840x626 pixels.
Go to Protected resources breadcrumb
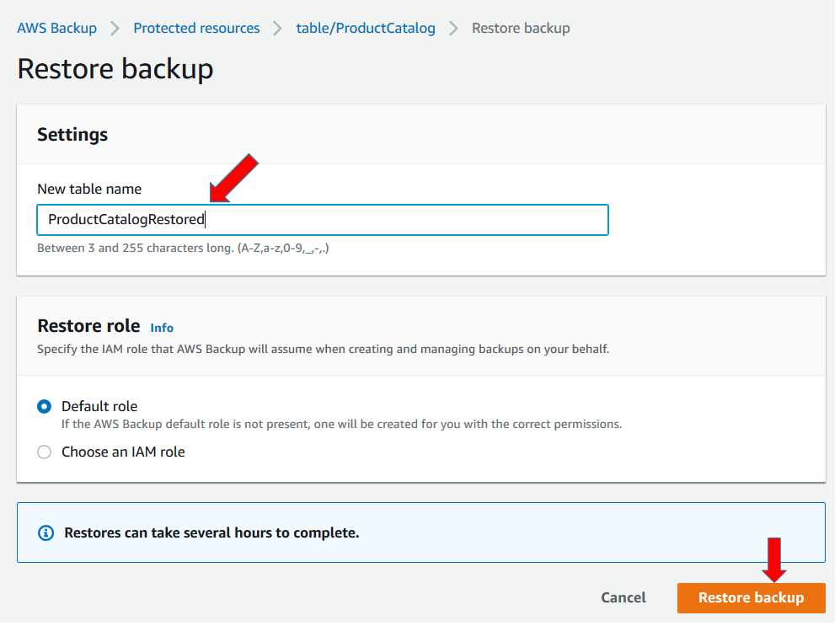(x=196, y=28)
